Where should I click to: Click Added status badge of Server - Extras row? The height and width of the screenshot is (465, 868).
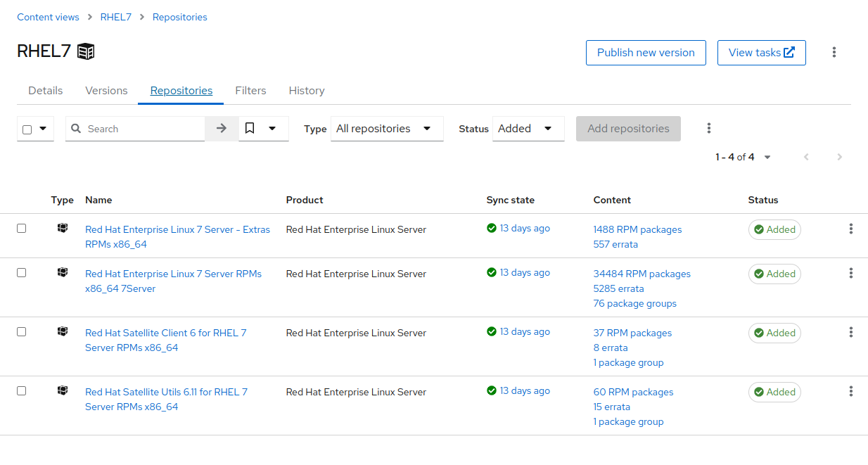pyautogui.click(x=774, y=229)
